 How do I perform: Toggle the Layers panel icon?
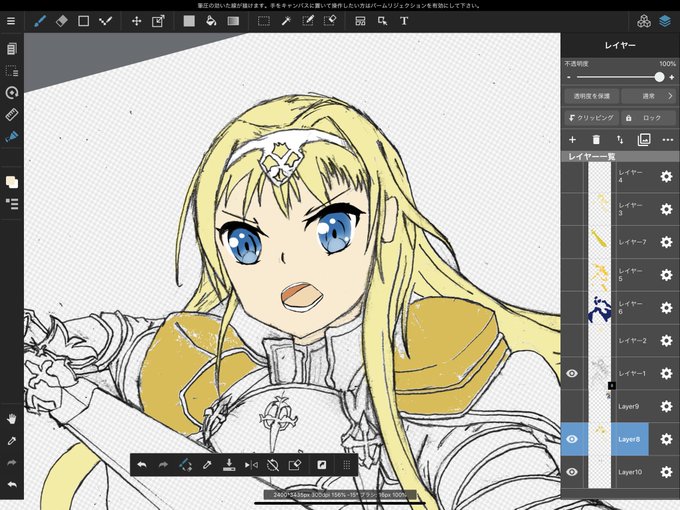665,21
